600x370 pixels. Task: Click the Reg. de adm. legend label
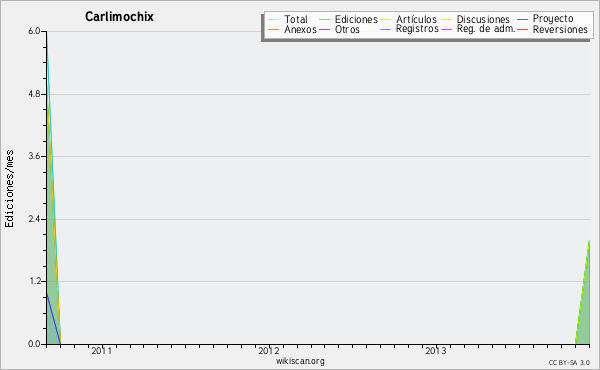tap(486, 29)
